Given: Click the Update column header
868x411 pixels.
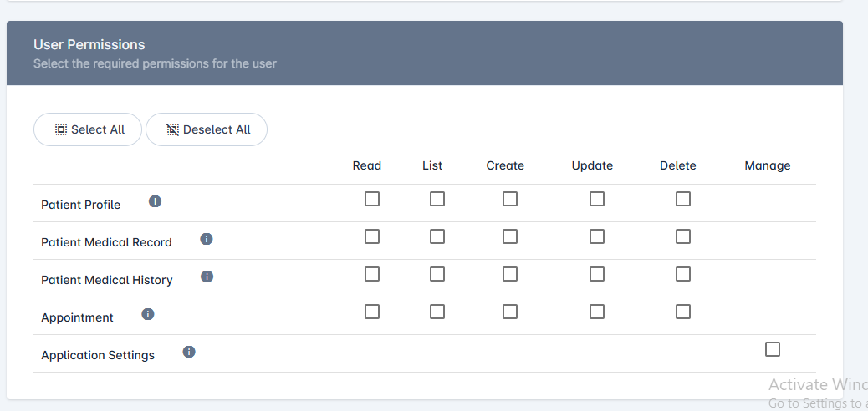Looking at the screenshot, I should click(592, 165).
